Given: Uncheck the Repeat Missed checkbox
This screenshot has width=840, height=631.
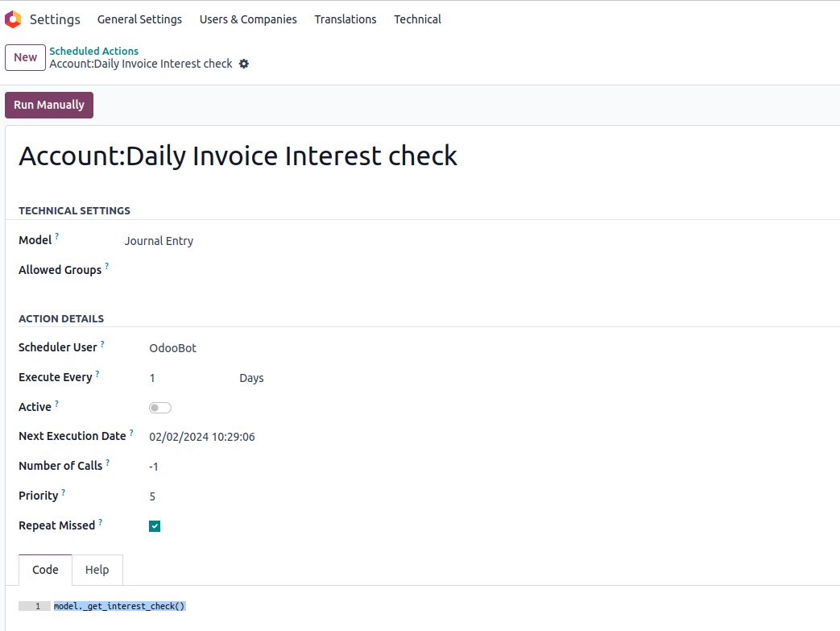Looking at the screenshot, I should coord(155,526).
